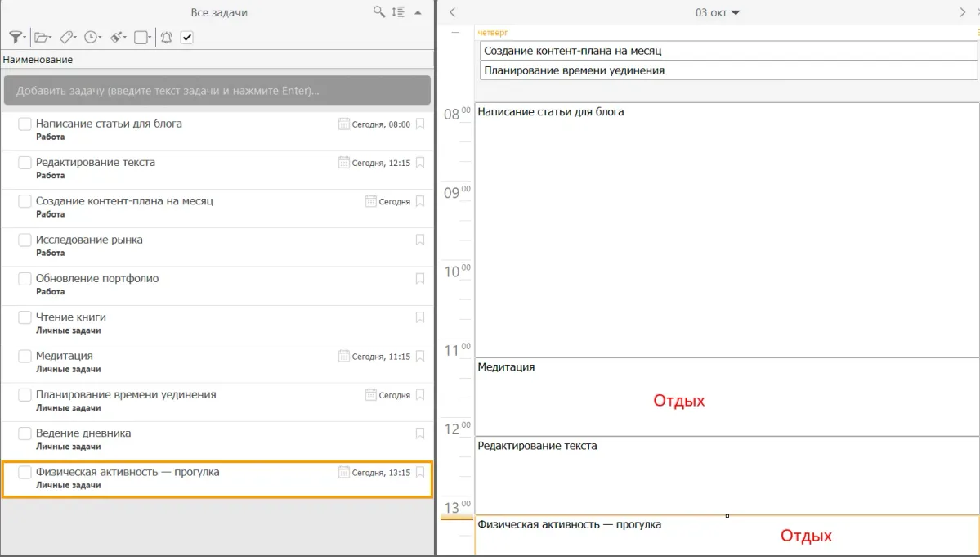Click the Наименование column header
The width and height of the screenshot is (980, 557).
pos(38,60)
